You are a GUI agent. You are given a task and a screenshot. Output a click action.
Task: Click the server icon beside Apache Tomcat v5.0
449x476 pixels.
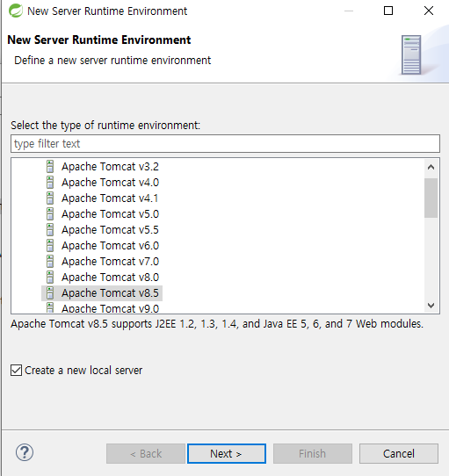pyautogui.click(x=50, y=214)
